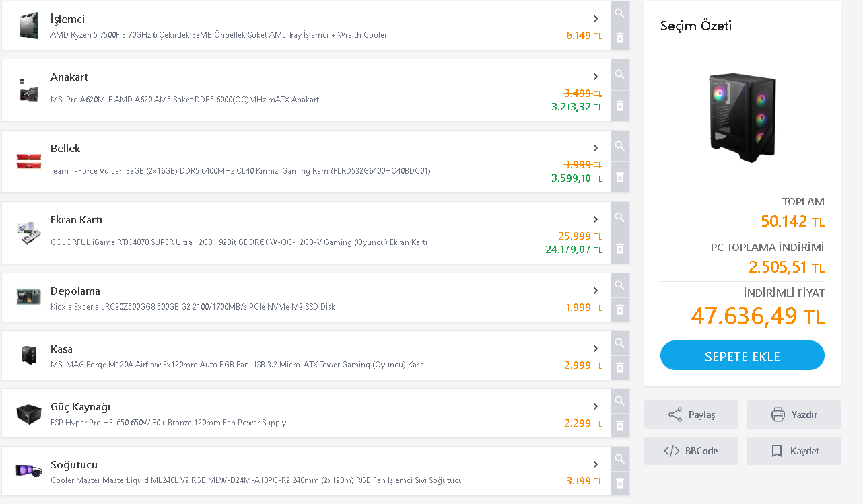The width and height of the screenshot is (863, 504).
Task: Click the 2.505,51 TL discount amount
Action: click(x=786, y=267)
